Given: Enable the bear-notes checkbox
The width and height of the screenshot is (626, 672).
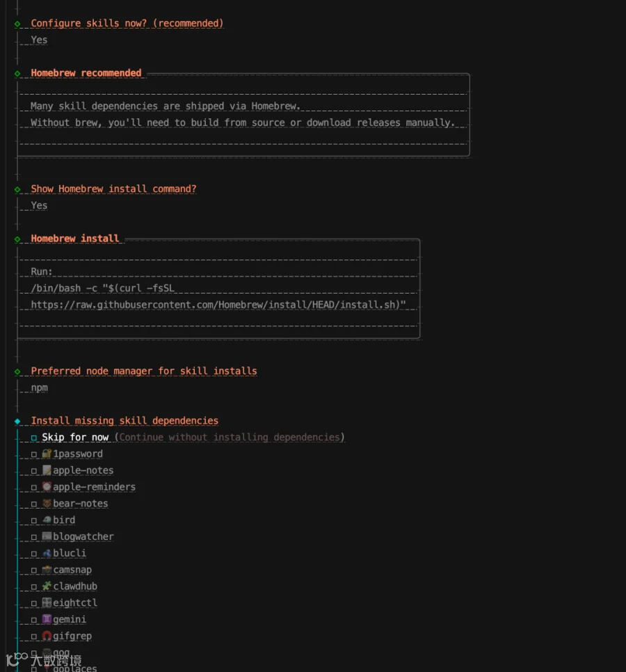Looking at the screenshot, I should tap(34, 504).
